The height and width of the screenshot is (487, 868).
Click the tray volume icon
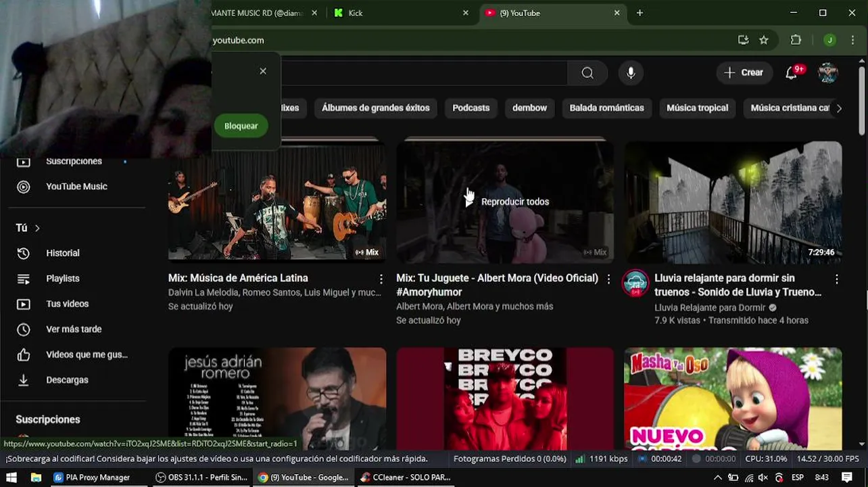[763, 478]
